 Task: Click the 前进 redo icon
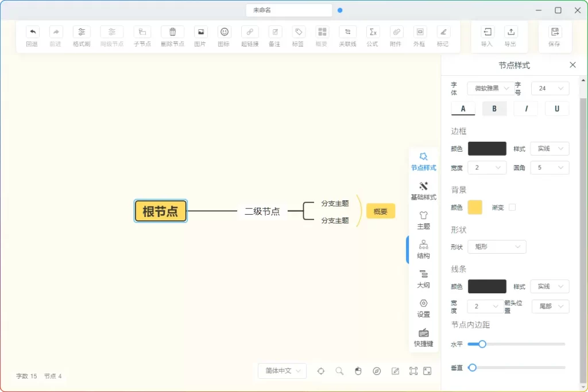coord(56,32)
